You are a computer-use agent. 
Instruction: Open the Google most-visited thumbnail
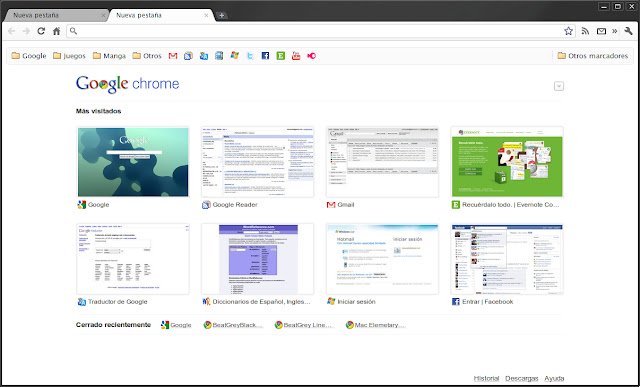133,162
